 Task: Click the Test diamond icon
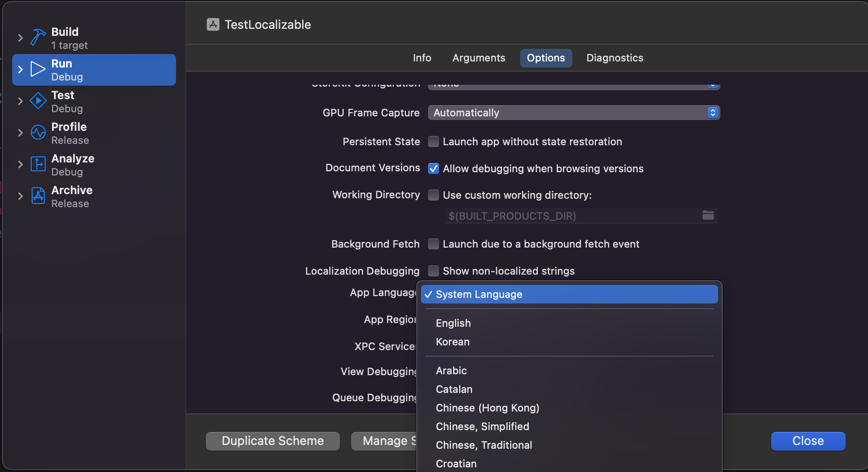[38, 101]
